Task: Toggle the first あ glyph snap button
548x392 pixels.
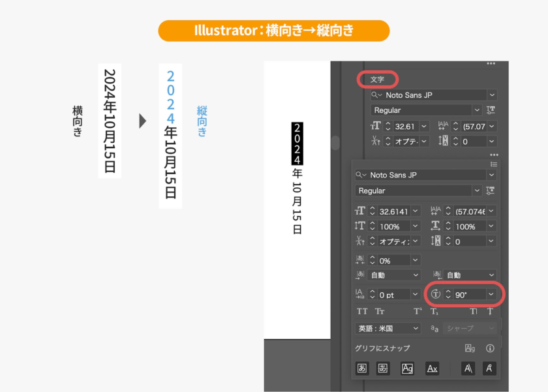Action: [x=362, y=369]
